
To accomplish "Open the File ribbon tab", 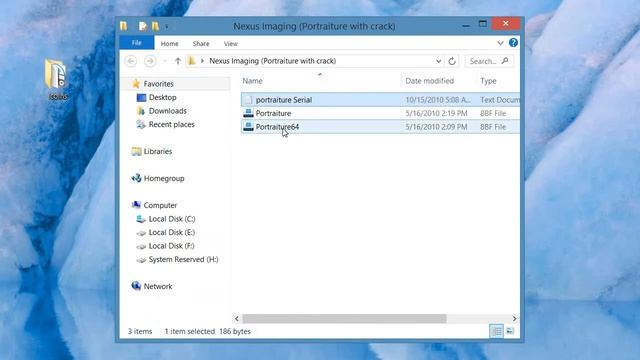I will coord(137,43).
